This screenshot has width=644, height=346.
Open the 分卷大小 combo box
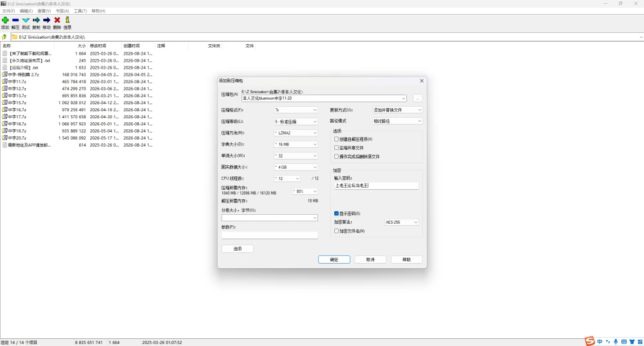coord(269,217)
